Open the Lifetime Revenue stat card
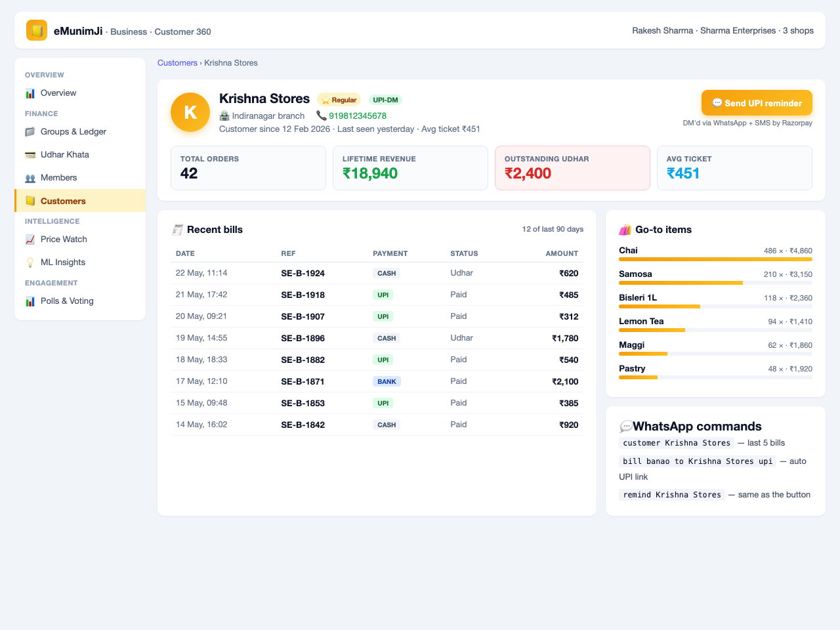 (410, 168)
